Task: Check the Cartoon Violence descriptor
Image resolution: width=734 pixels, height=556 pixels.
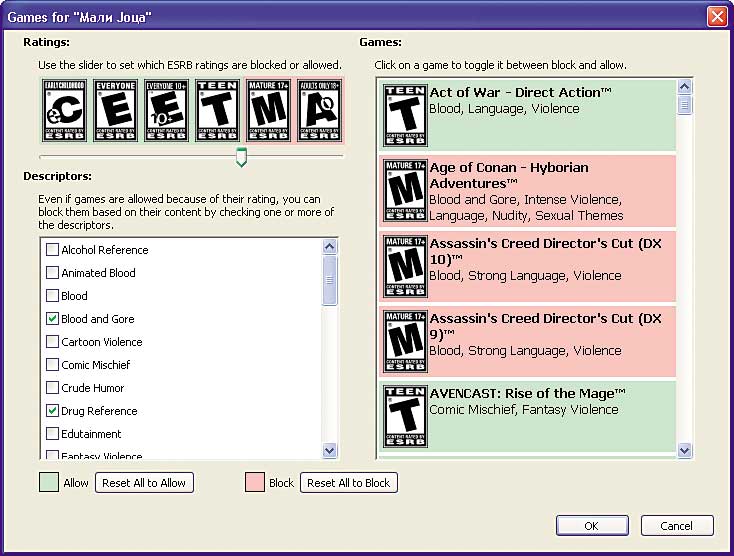Action: coord(52,341)
